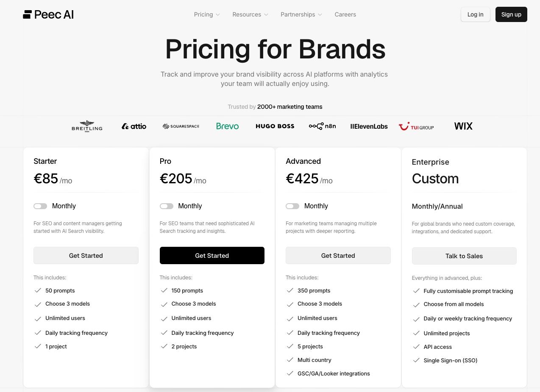Switch the Advanced plan billing toggle
Viewport: 540px width, 392px height.
(x=292, y=206)
